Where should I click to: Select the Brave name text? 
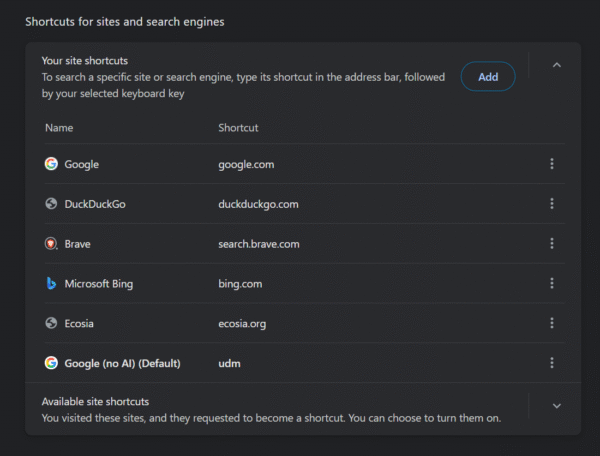pyautogui.click(x=78, y=244)
